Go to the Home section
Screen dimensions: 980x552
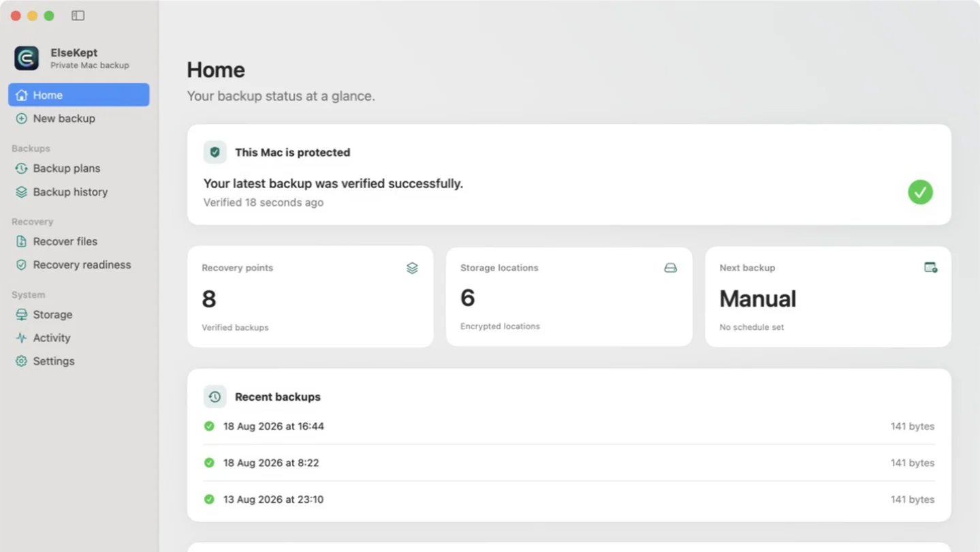pos(79,95)
